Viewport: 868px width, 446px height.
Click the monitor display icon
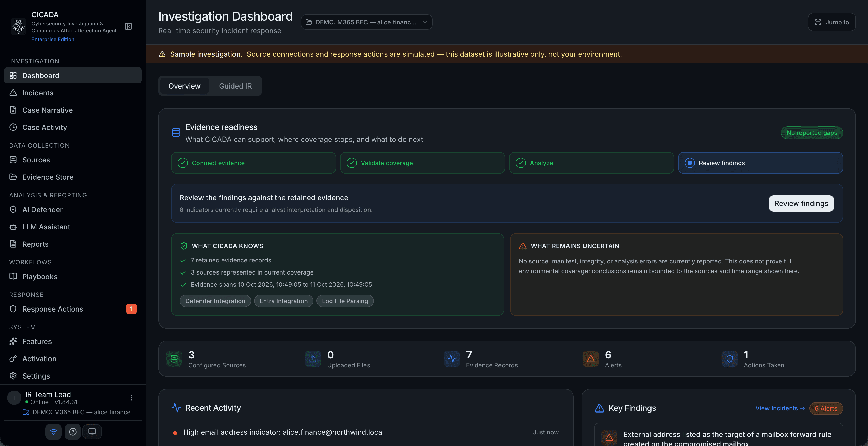tap(92, 432)
